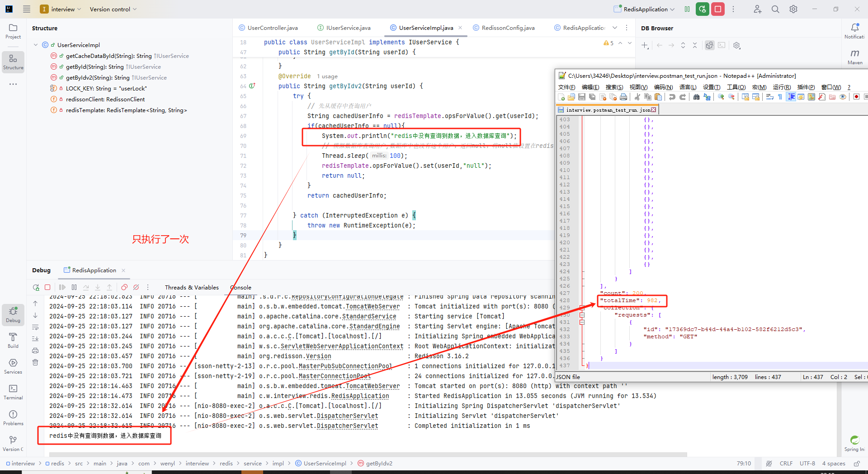Screen dimensions: 868x474
Task: Open the Structure tool window
Action: click(x=13, y=62)
